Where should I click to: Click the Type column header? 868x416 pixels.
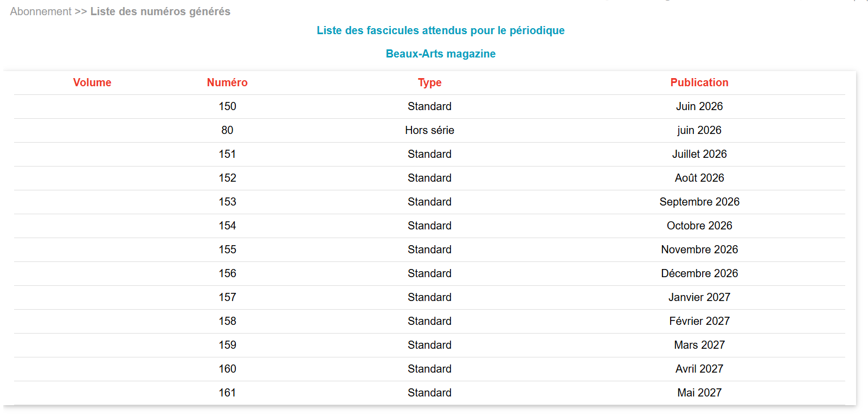pos(430,82)
